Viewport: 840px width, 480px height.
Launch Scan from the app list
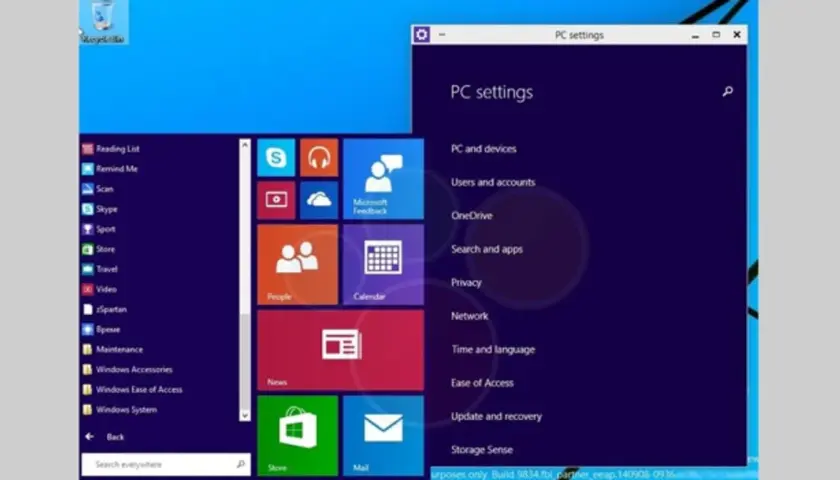click(x=98, y=189)
